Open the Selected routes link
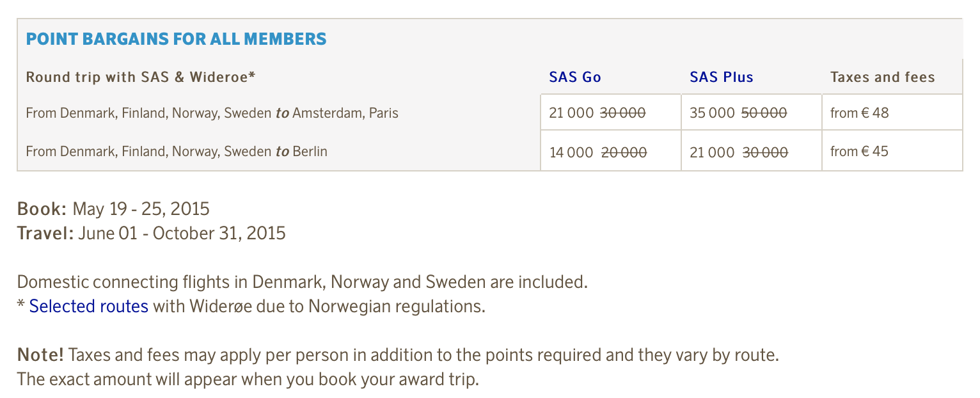 click(x=89, y=306)
